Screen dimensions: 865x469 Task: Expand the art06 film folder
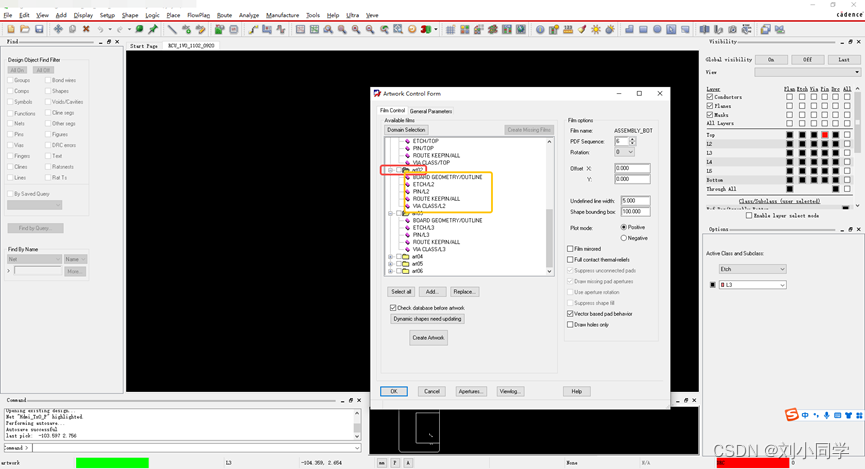(390, 271)
